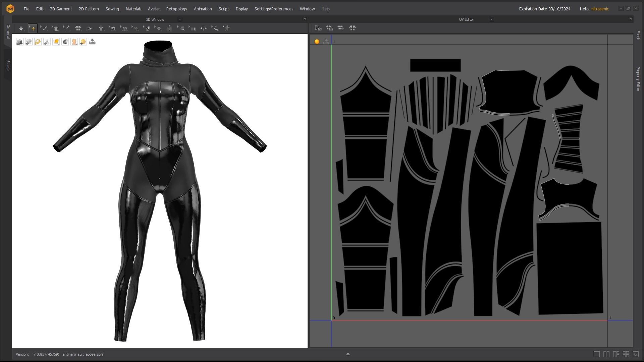The height and width of the screenshot is (362, 644).
Task: Open the Script menu
Action: (x=224, y=9)
